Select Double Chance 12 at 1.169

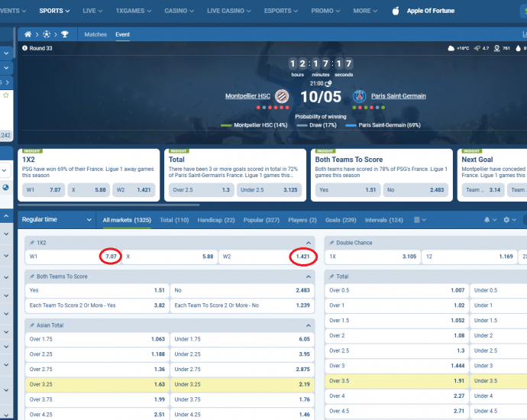pyautogui.click(x=470, y=257)
